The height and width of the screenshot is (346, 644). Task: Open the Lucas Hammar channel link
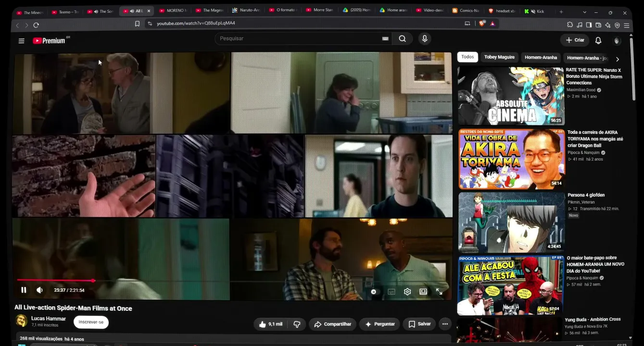tap(49, 319)
